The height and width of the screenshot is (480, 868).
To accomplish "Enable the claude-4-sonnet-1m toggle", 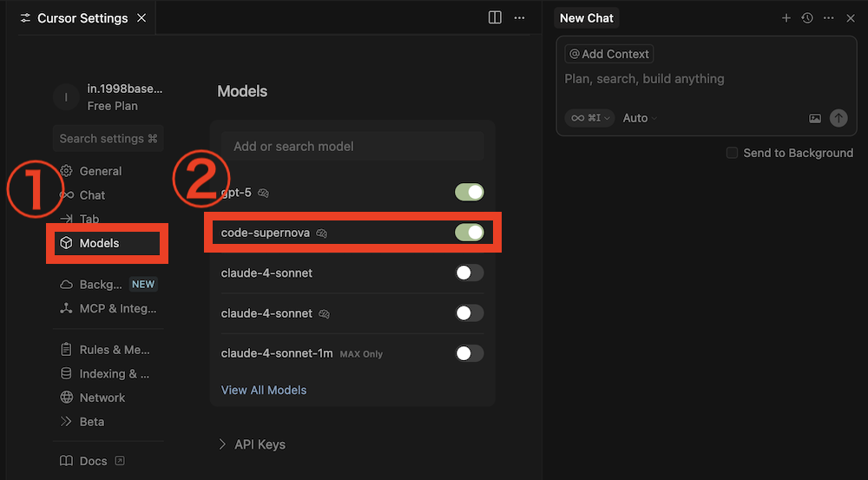I will [x=470, y=353].
